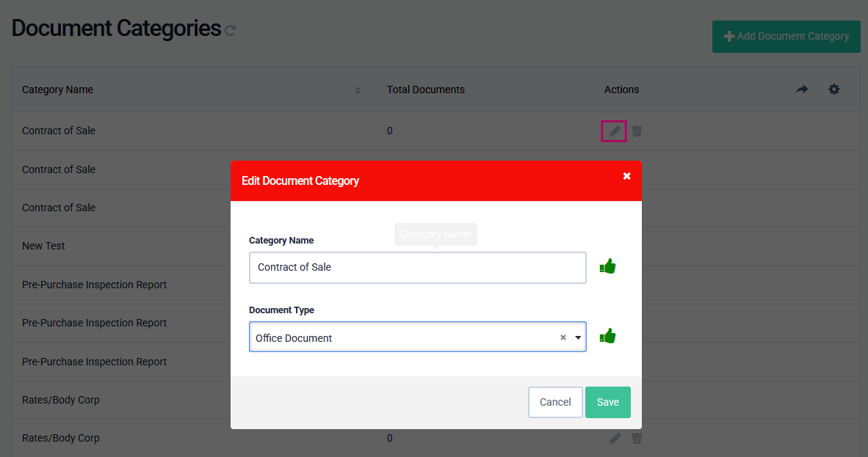The width and height of the screenshot is (868, 457).
Task: Click the thumbs-up icon beside Document Type
Action: click(607, 337)
